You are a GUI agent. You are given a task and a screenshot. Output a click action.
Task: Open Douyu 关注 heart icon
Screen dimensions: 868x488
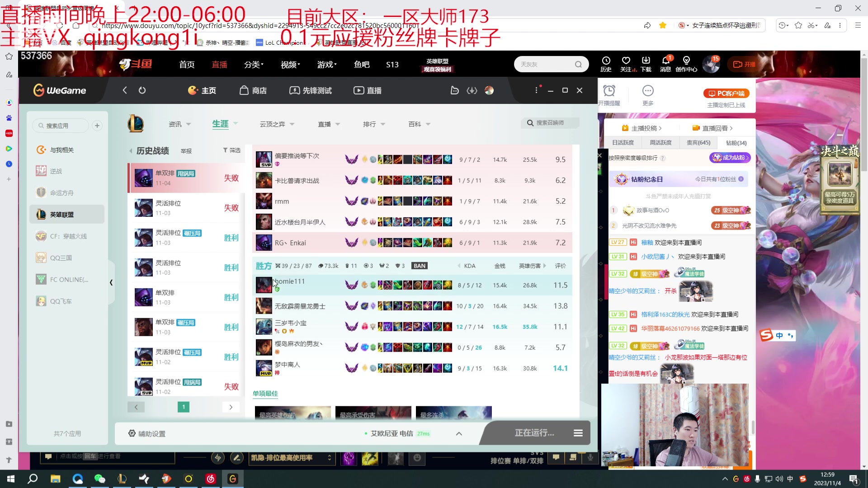point(626,64)
